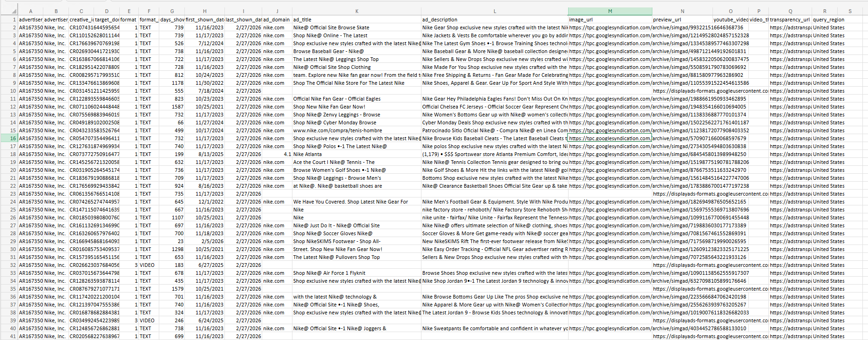This screenshot has width=868, height=340.
Task: Click cell 'We Have You Covered. Shop Latest Nike Gear For'
Action: click(x=357, y=202)
